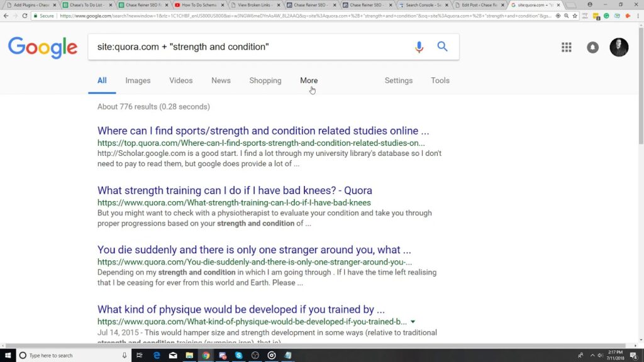Open the Action Center notifications icon

[634, 356]
